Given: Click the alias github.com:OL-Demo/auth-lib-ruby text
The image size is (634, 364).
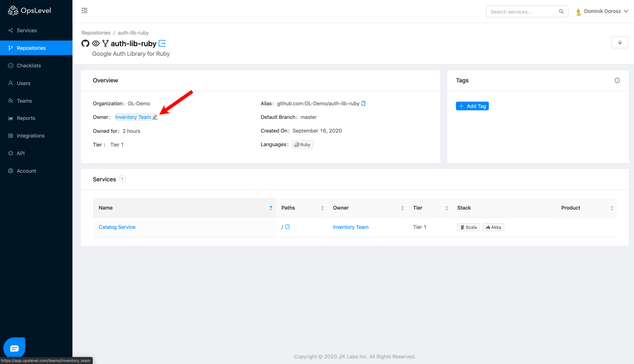Looking at the screenshot, I should [318, 103].
